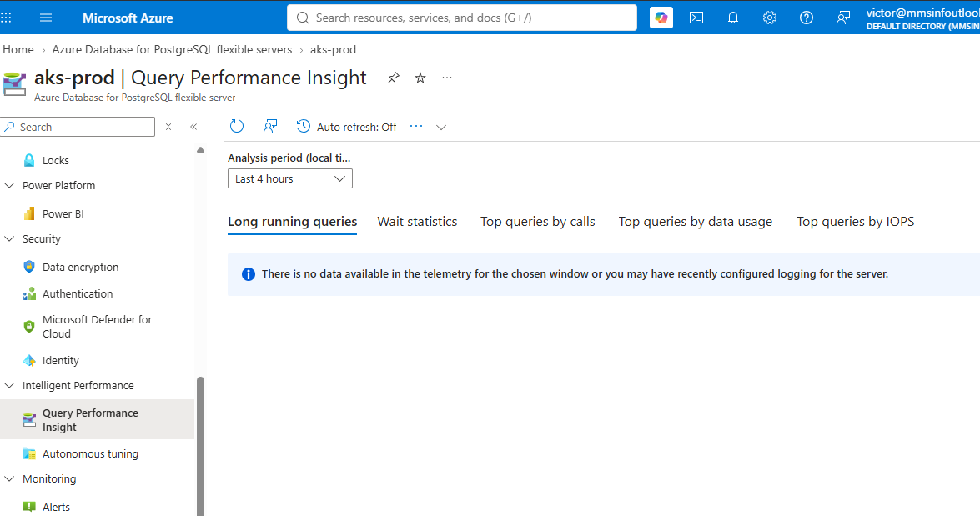Collapse the left navigation menu
The image size is (980, 516).
click(x=193, y=127)
